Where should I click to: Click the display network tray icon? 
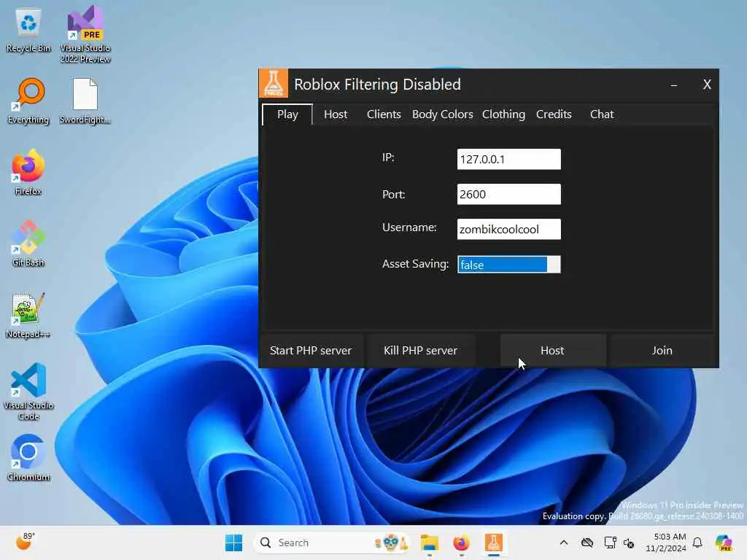610,542
